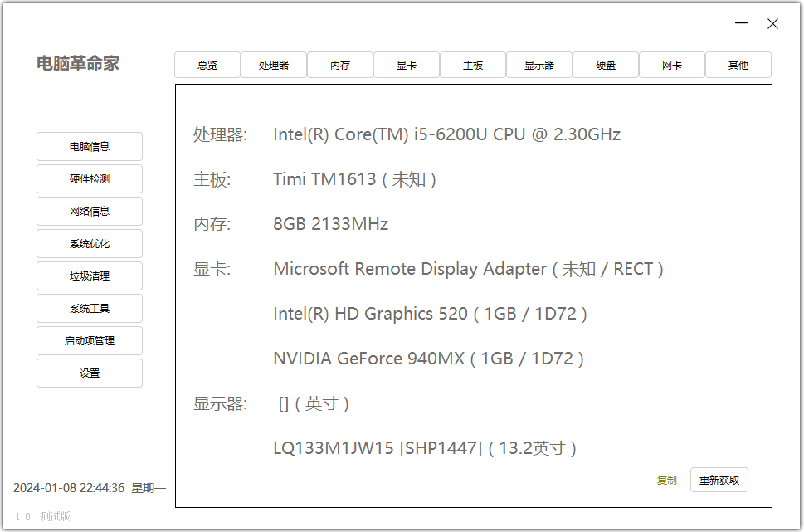Click the 电脑信息 sidebar button

pos(90,147)
